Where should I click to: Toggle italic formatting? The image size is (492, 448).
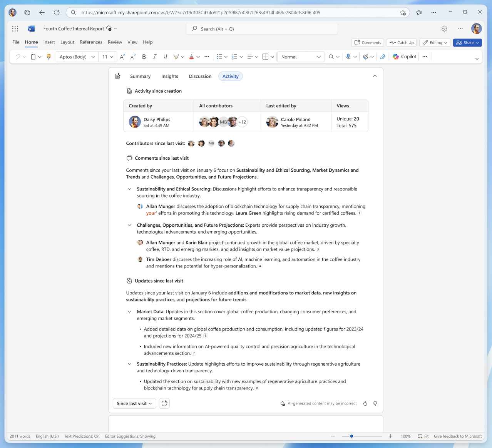coord(154,57)
